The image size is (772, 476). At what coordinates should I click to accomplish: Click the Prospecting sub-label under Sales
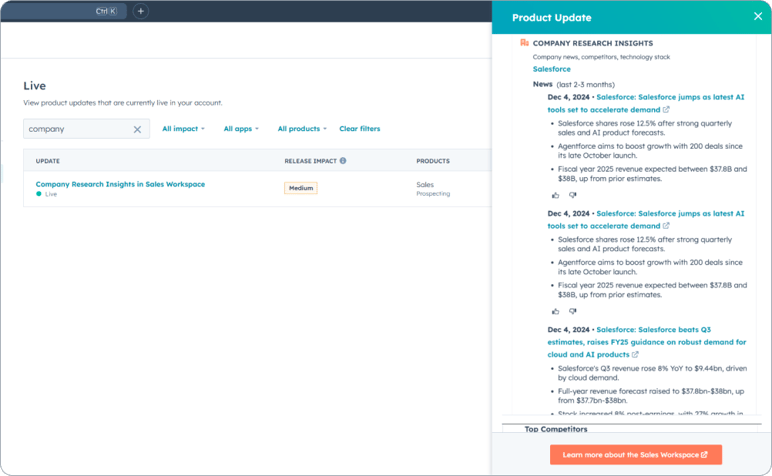click(x=433, y=194)
